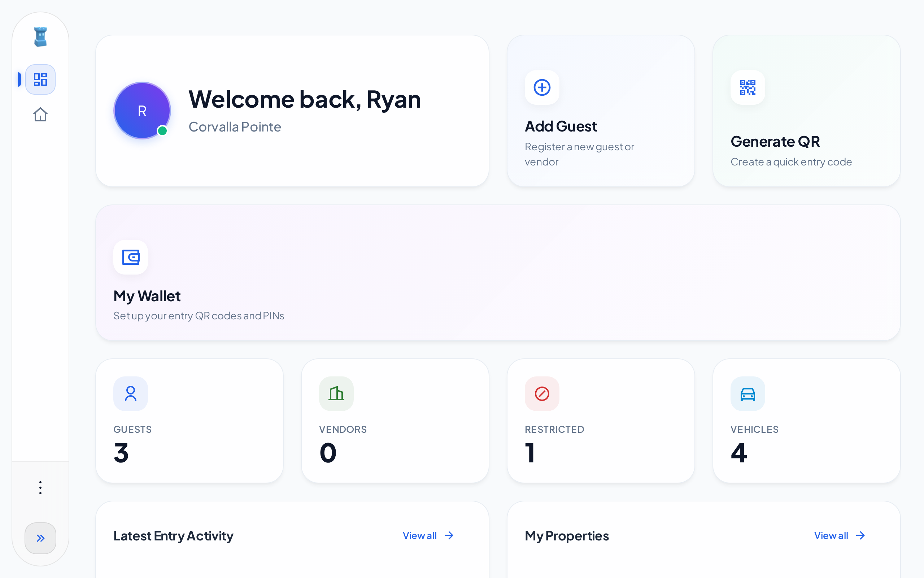Viewport: 924px width, 578px height.
Task: Click the Vendors count 0
Action: pos(328,453)
